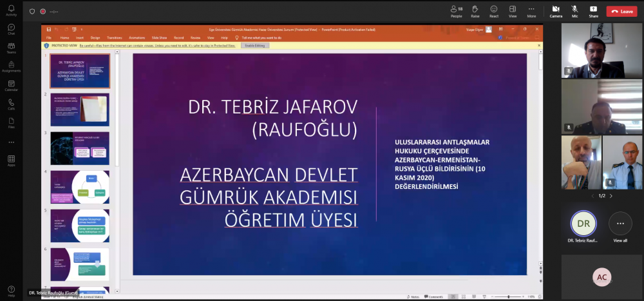Image resolution: width=644 pixels, height=301 pixels.
Task: Open the Design ribbon tab
Action: pyautogui.click(x=95, y=38)
